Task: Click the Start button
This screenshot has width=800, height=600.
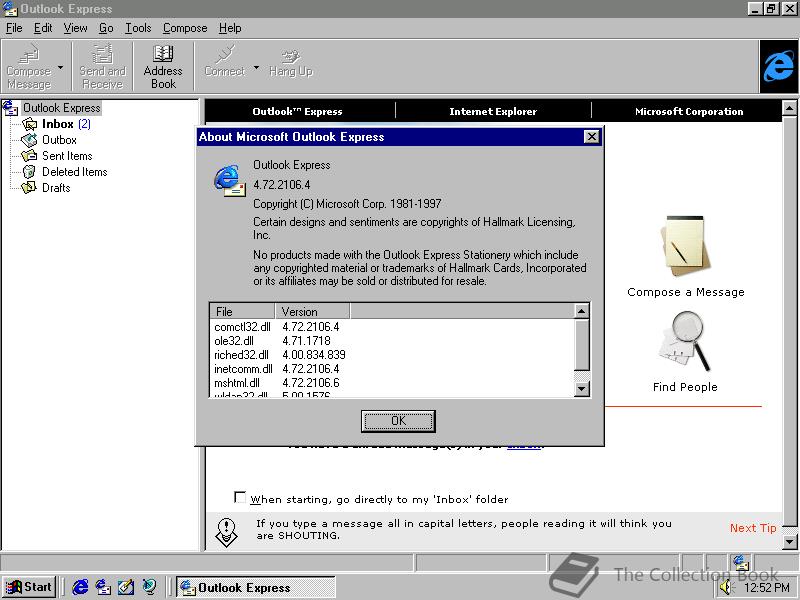Action: (29, 587)
